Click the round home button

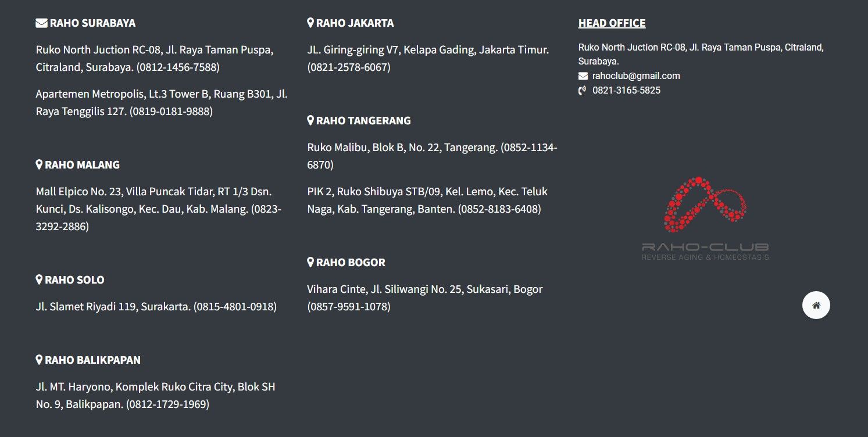tap(816, 305)
